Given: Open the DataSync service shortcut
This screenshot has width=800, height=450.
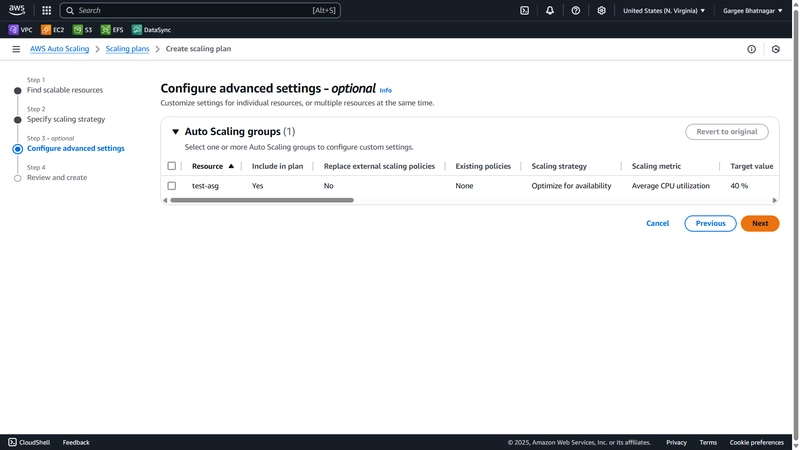Looking at the screenshot, I should [152, 30].
